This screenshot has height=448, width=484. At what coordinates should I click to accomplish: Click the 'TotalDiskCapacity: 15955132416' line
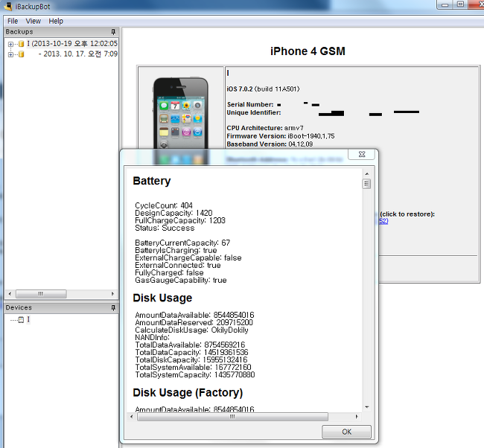191,359
